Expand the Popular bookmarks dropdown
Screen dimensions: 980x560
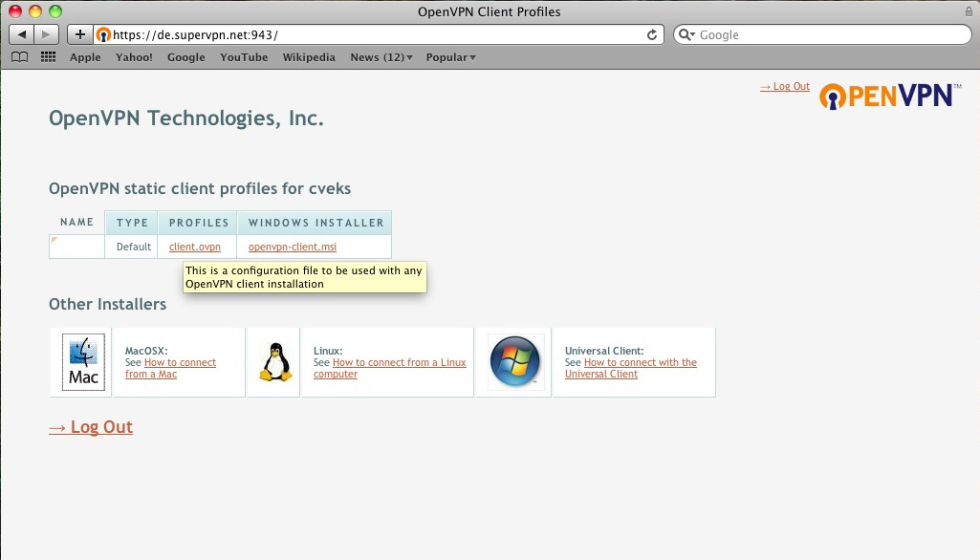[450, 57]
